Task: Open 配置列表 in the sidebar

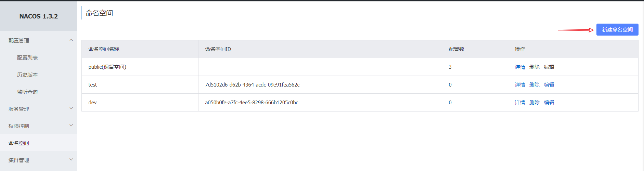Action: (27, 58)
